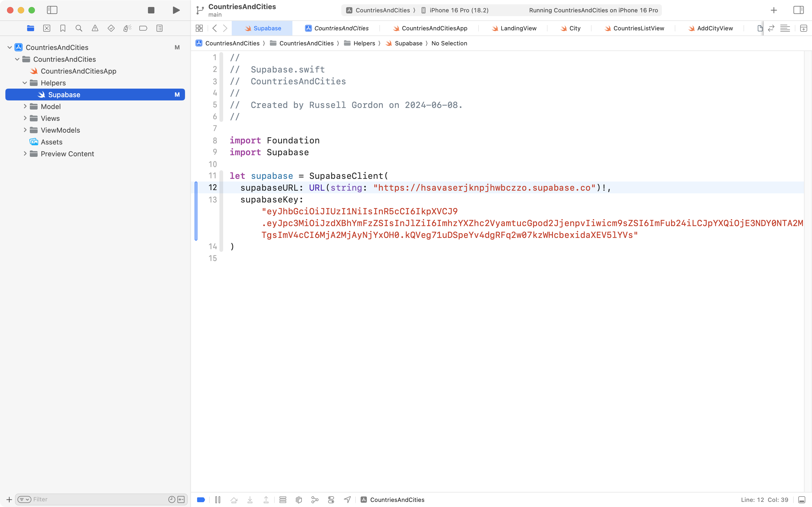This screenshot has width=812, height=507.
Task: Open the Find navigator magnifier icon
Action: point(79,28)
